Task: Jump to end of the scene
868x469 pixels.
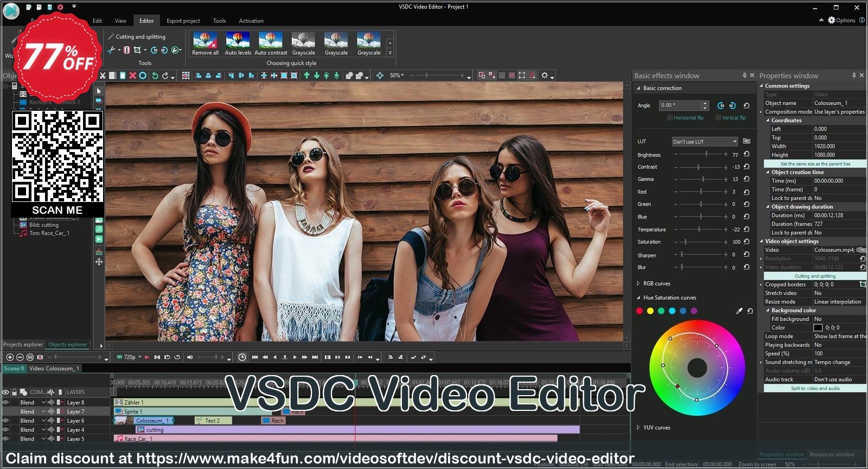Action: [315, 357]
